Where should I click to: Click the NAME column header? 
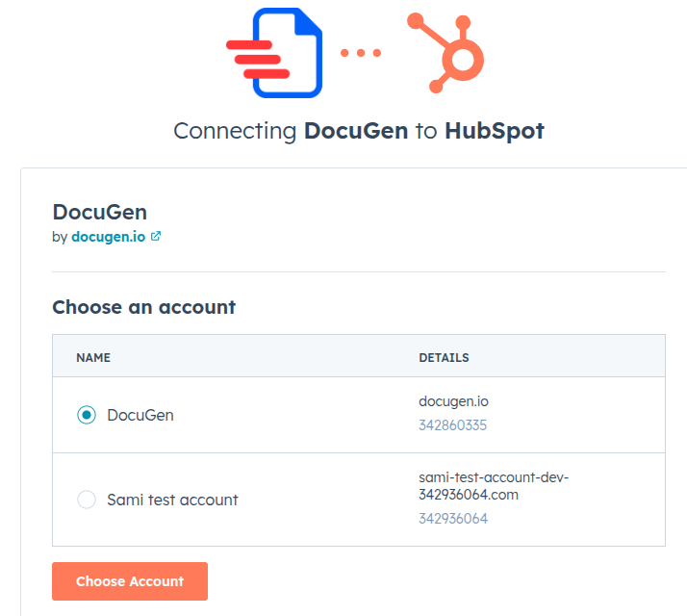point(93,358)
